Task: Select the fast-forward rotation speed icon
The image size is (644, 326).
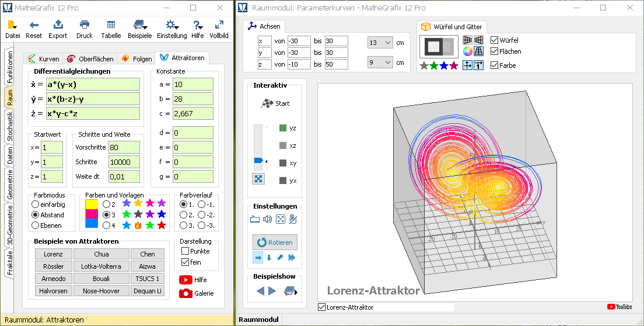Action: [x=292, y=258]
